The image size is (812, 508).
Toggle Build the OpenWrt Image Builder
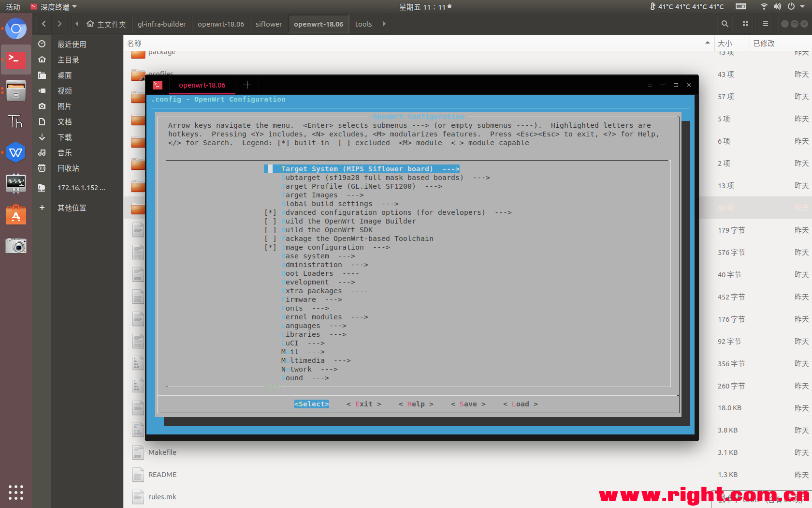(x=271, y=221)
